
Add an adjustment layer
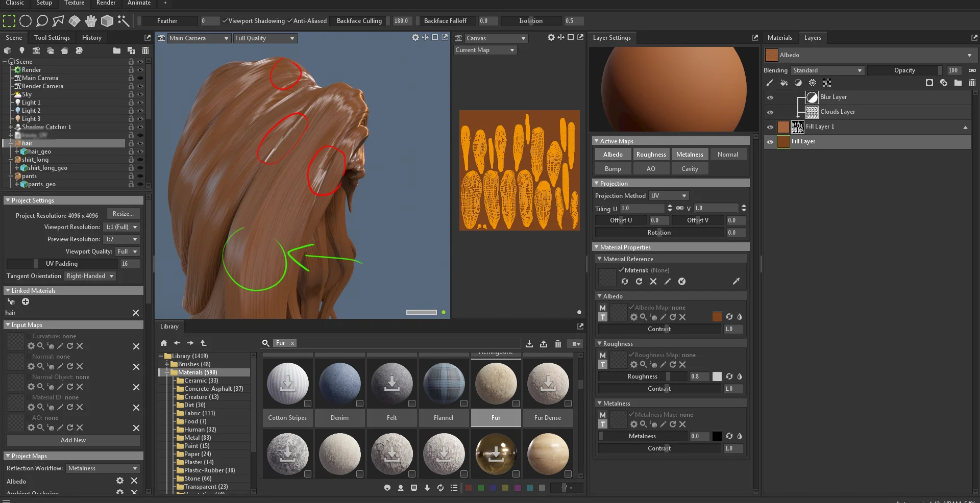tap(798, 83)
